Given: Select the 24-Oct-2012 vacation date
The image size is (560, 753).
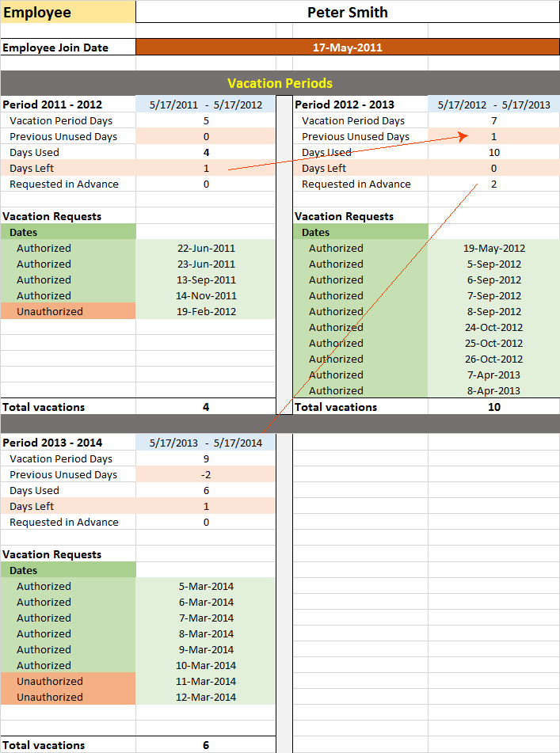Looking at the screenshot, I should [x=493, y=327].
